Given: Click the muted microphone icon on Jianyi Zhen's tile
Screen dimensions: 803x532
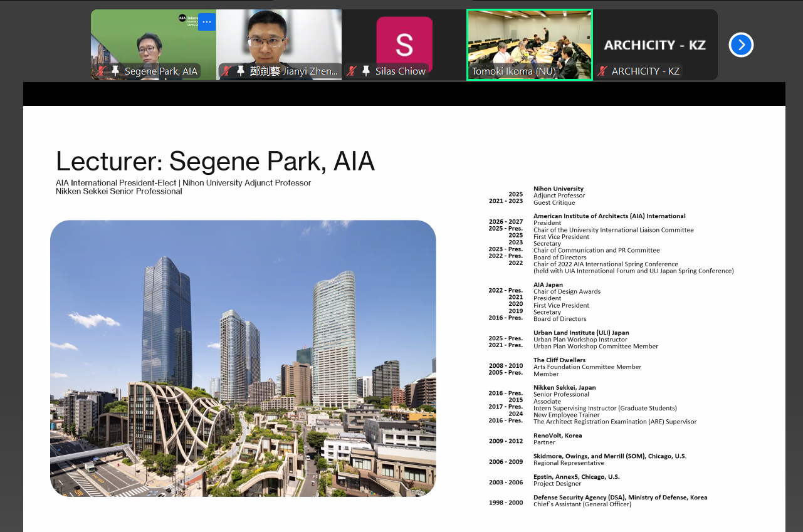Looking at the screenshot, I should coord(226,71).
